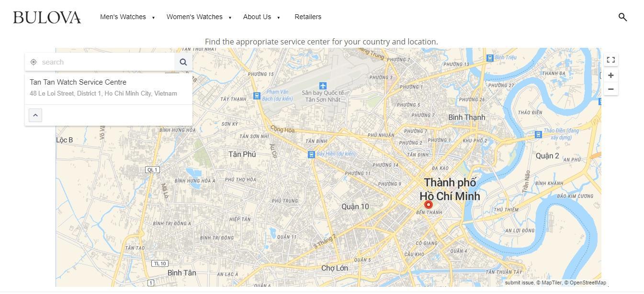644x294 pixels.
Task: Focus the map search input field
Action: coord(105,62)
